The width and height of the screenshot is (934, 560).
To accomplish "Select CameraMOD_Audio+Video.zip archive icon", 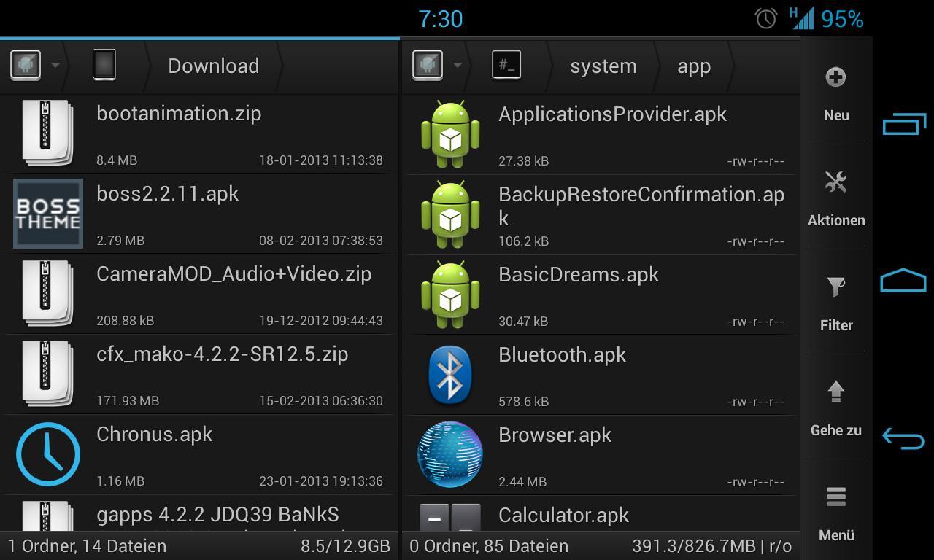I will tap(47, 293).
